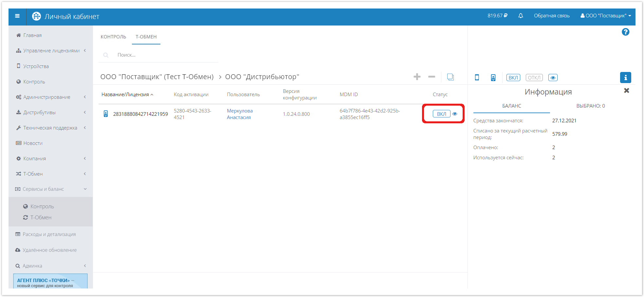Toggle the ВКЛ status in license row
This screenshot has height=297, width=644.
(x=441, y=114)
